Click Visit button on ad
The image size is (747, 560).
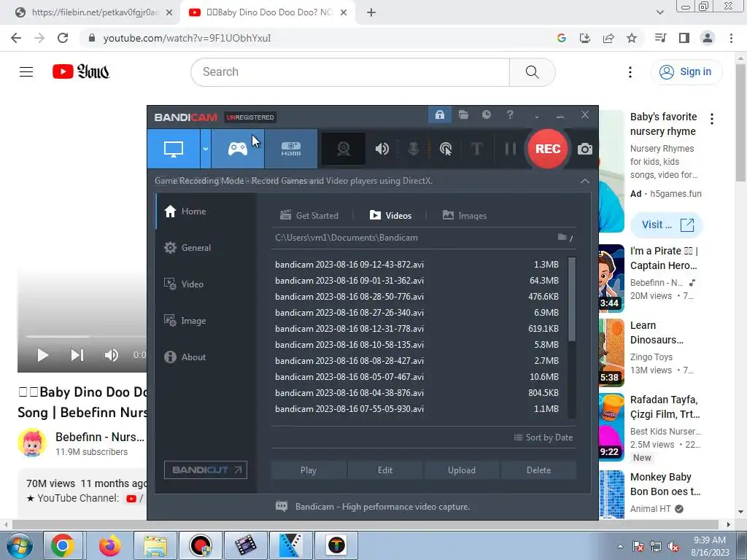(x=667, y=225)
